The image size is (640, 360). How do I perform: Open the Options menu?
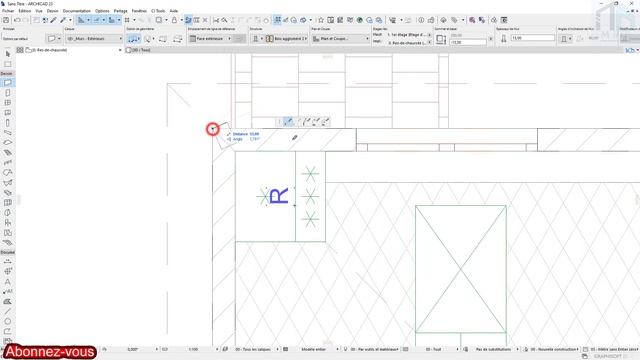click(102, 11)
